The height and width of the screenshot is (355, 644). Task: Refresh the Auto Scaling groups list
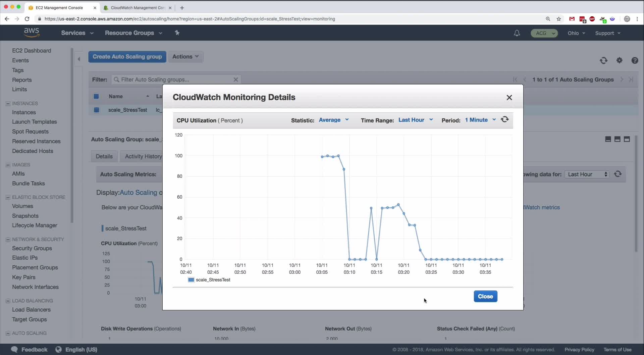click(x=603, y=60)
